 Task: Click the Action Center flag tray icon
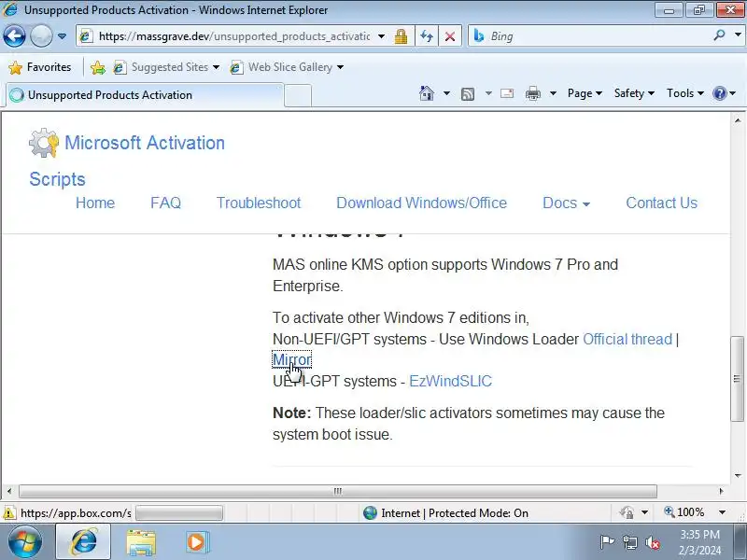point(607,542)
